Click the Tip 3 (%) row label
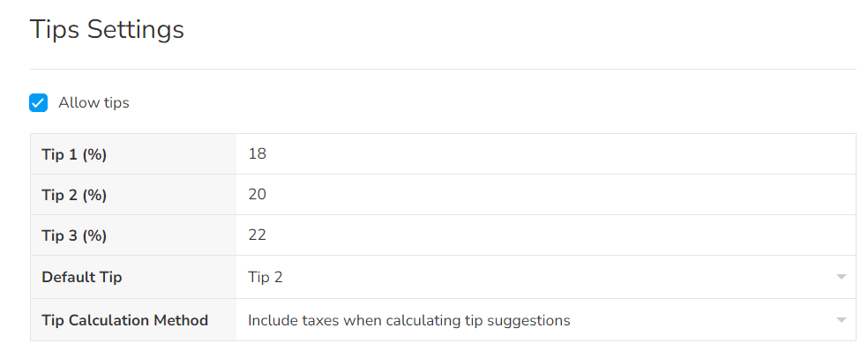This screenshot has width=868, height=358. coord(74,235)
